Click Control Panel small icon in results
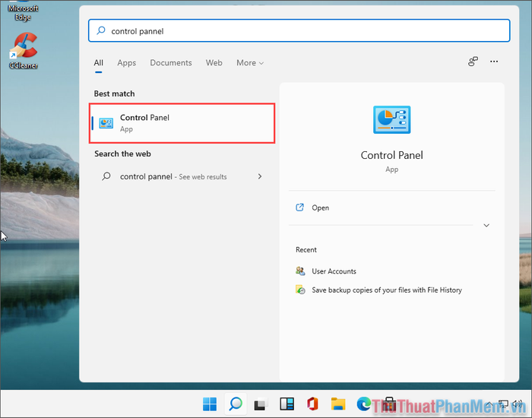Image resolution: width=532 pixels, height=418 pixels. [106, 123]
